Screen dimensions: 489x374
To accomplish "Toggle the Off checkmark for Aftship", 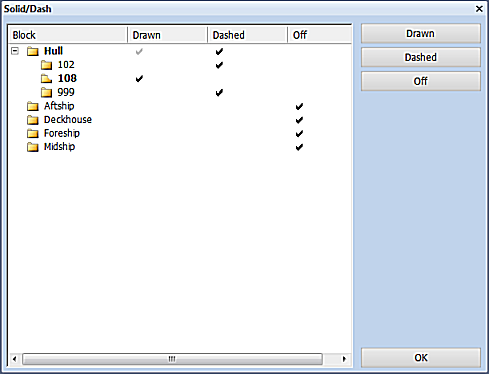I will coord(299,107).
